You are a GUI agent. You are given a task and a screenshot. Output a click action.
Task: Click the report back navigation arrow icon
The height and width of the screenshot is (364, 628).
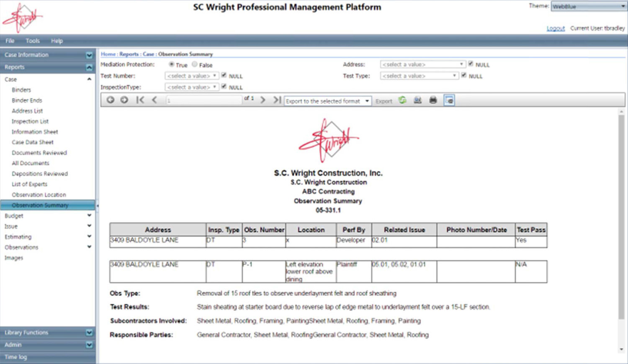(110, 100)
